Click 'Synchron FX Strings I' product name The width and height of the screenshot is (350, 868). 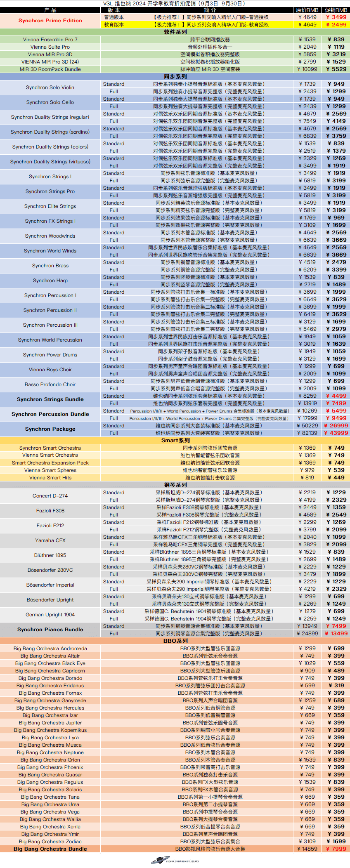coord(50,221)
